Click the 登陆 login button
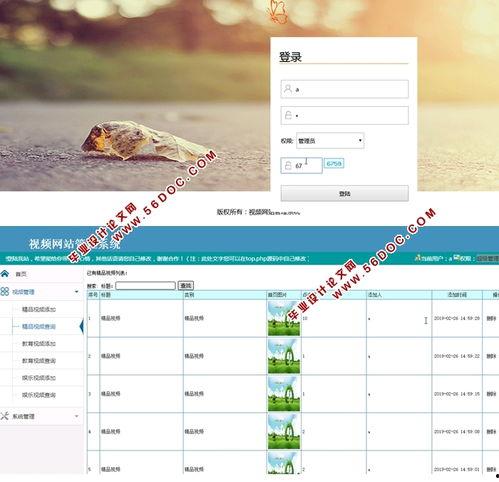Viewport: 499px width, 482px height. pos(344,193)
